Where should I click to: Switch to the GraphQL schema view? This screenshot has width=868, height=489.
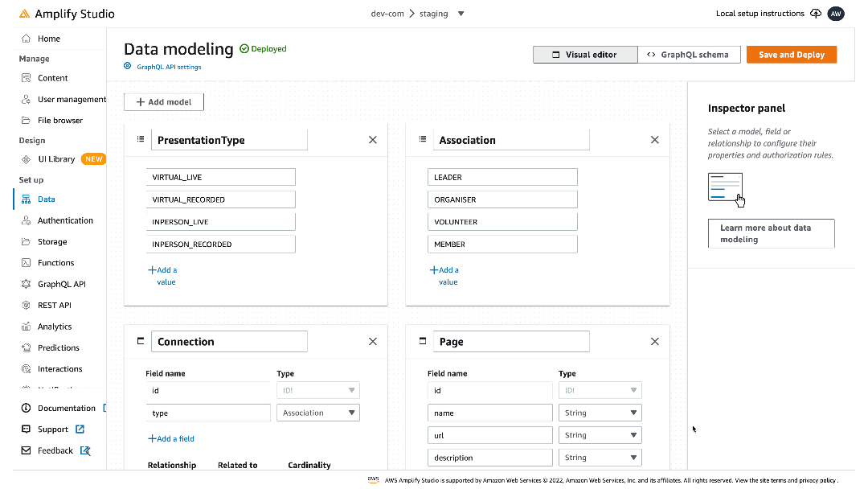[x=689, y=55]
